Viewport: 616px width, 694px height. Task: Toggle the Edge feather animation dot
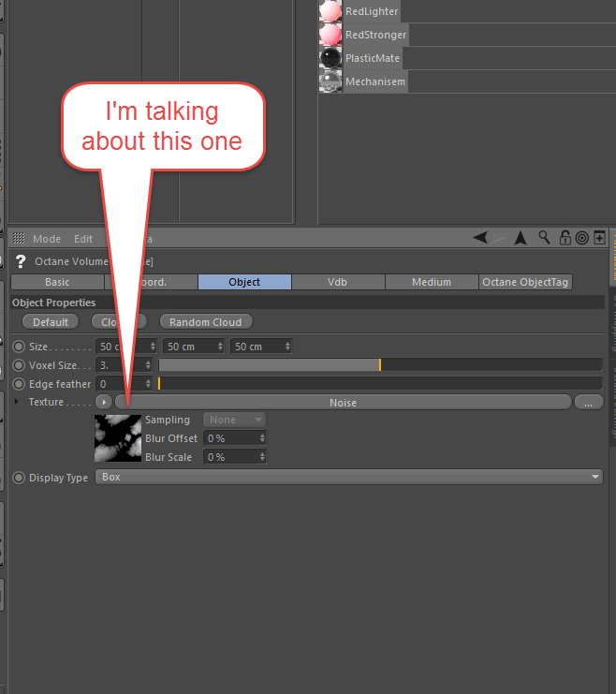pyautogui.click(x=19, y=384)
